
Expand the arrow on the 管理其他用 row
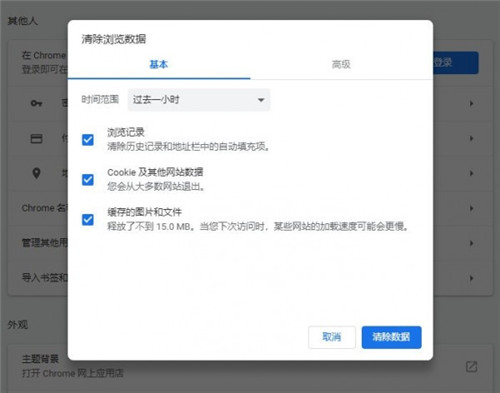(471, 243)
